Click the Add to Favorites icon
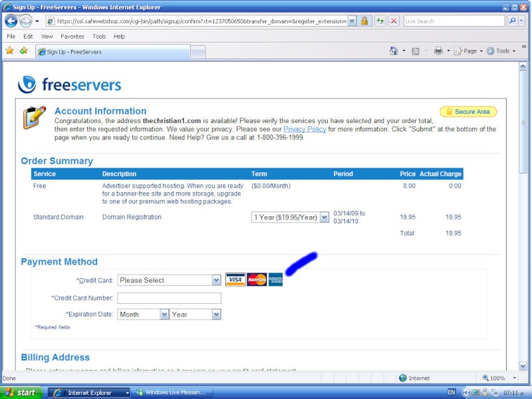Image resolution: width=532 pixels, height=399 pixels. [x=24, y=51]
